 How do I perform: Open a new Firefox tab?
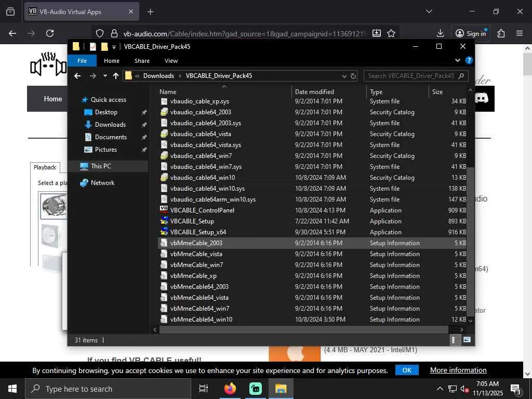click(150, 12)
